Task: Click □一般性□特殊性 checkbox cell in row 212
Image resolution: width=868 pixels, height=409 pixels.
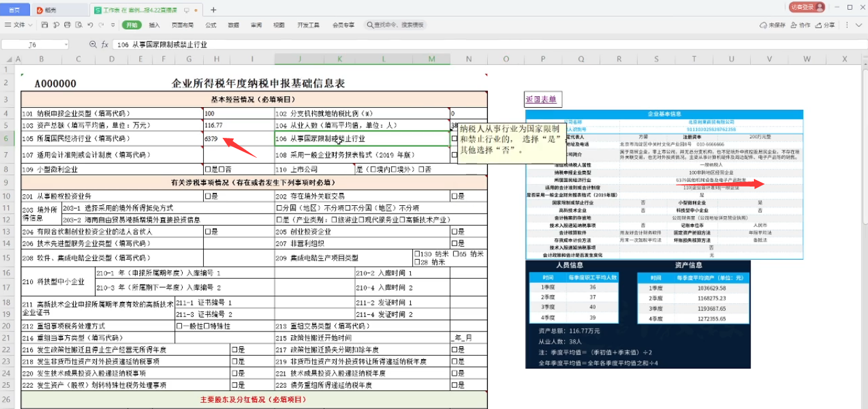Action: (x=224, y=326)
